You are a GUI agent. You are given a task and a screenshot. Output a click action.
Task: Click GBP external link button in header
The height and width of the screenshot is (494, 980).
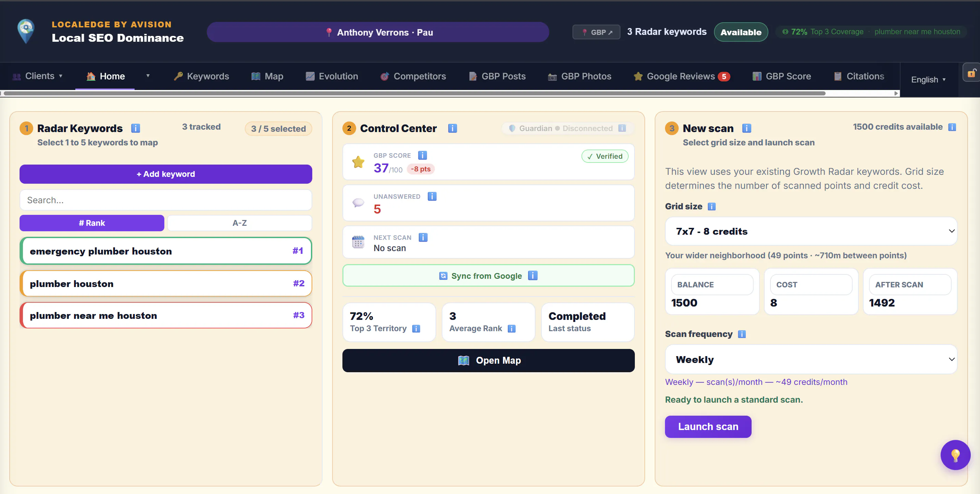596,32
